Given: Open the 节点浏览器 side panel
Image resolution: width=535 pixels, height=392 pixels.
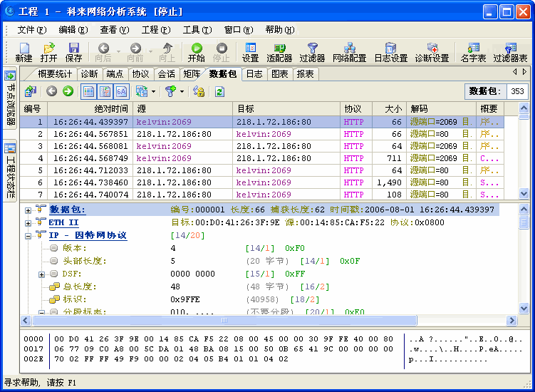Looking at the screenshot, I should point(10,99).
